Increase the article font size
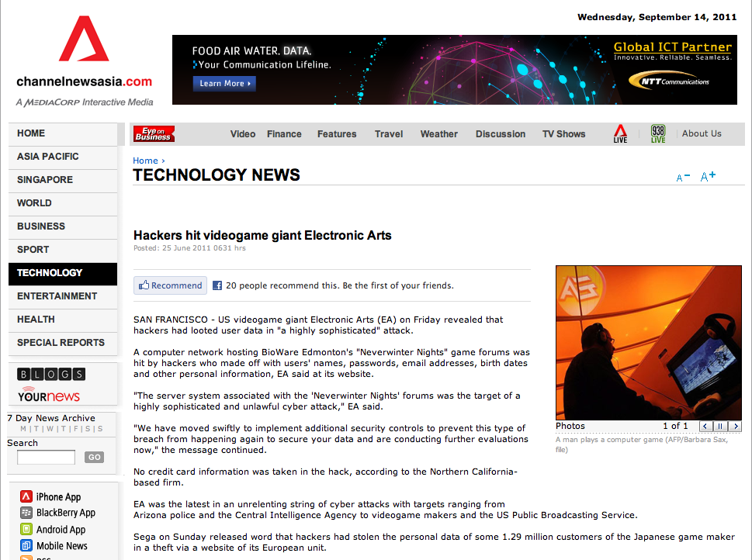 point(708,176)
